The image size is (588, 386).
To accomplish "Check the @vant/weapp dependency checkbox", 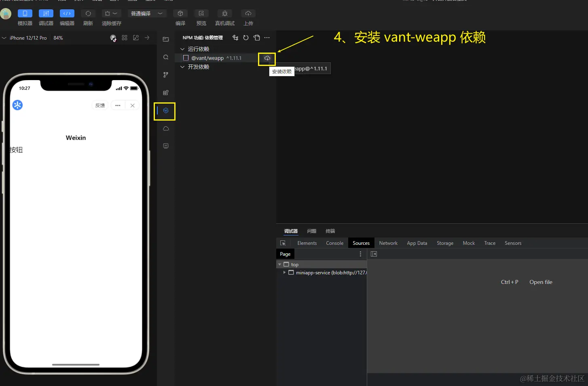I will pos(186,58).
